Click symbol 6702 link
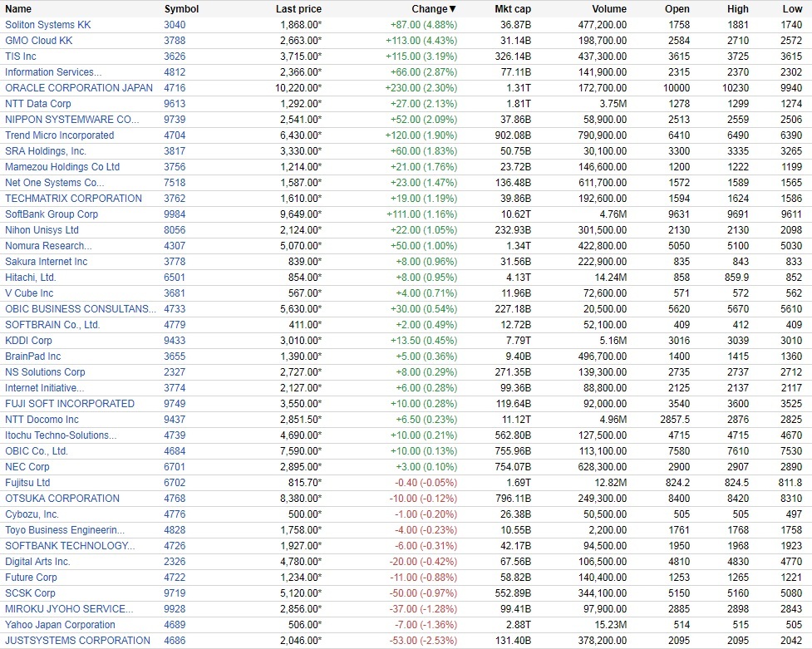 point(175,483)
